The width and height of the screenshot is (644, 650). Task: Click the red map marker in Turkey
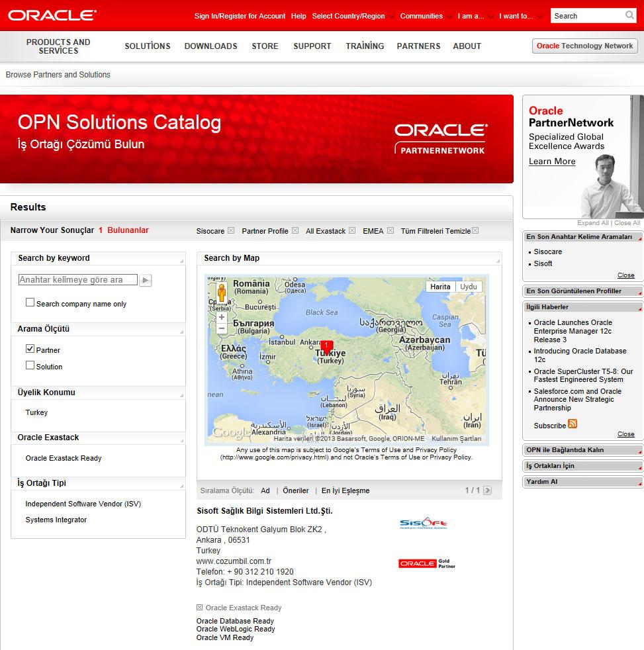pyautogui.click(x=326, y=348)
